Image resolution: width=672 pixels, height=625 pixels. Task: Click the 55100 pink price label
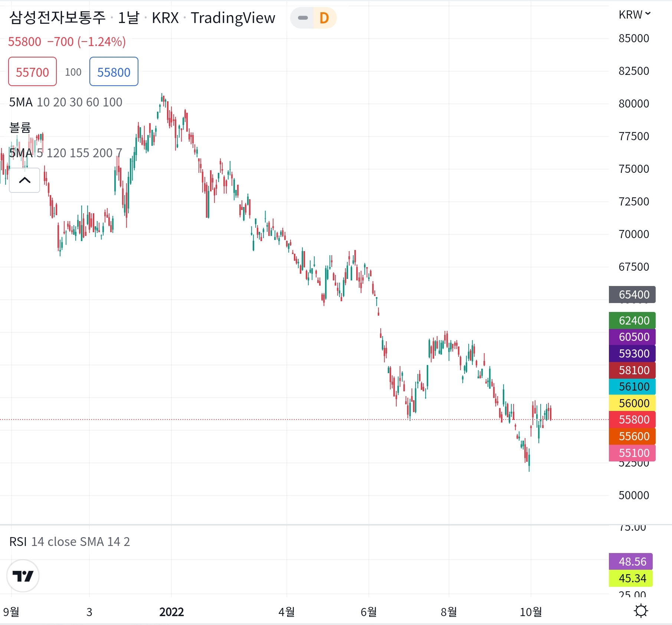click(632, 453)
